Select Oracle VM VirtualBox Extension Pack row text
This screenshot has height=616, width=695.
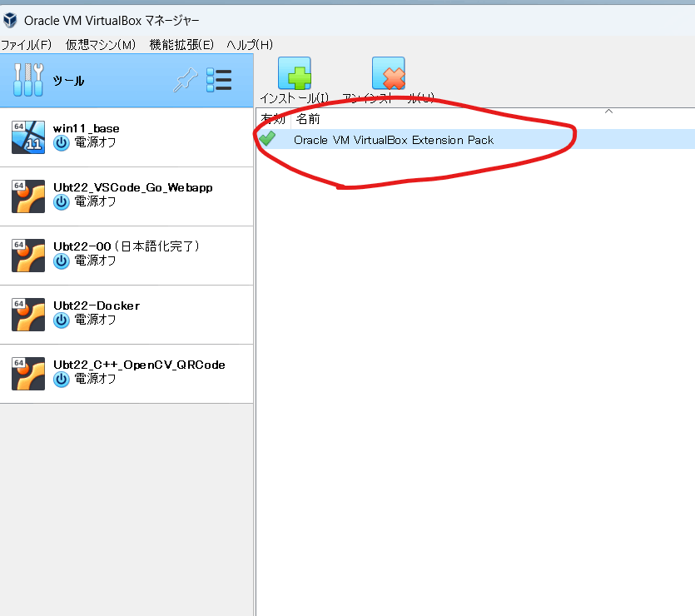(x=394, y=140)
